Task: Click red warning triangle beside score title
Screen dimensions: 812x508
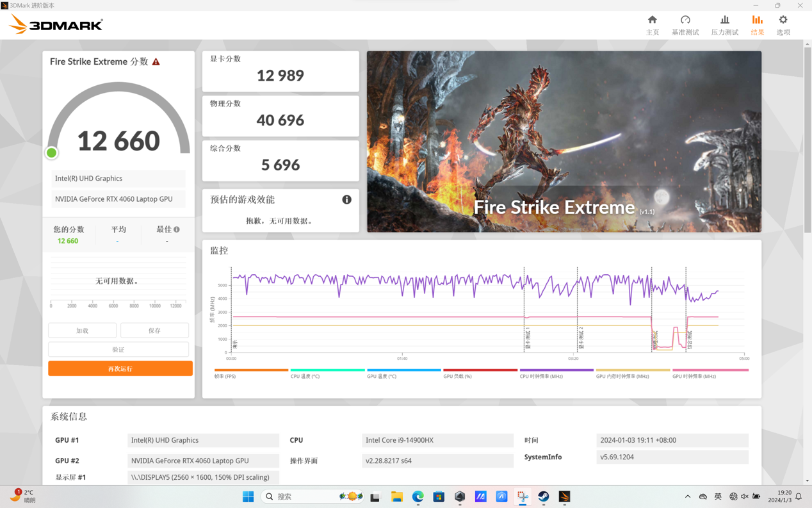Action: click(156, 62)
